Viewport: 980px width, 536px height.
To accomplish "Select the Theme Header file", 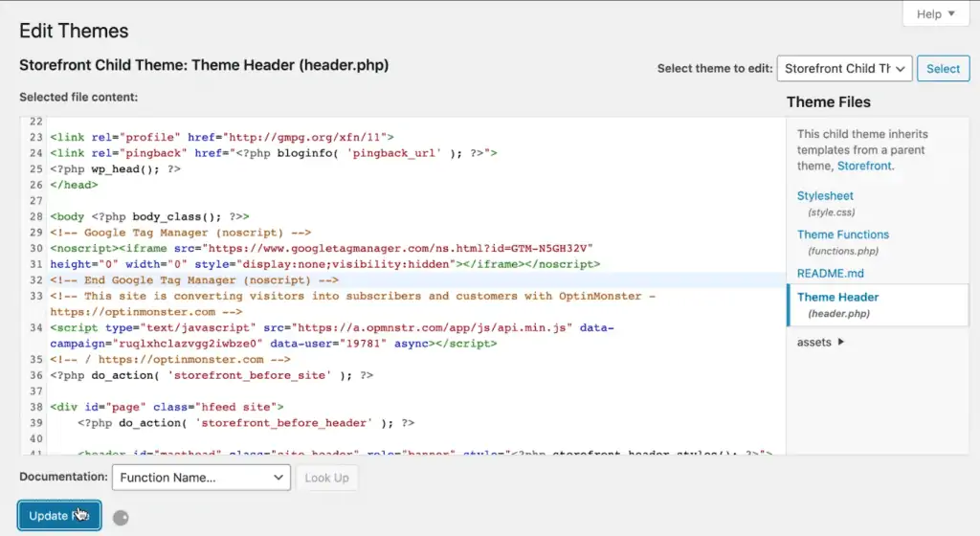I will [878, 305].
